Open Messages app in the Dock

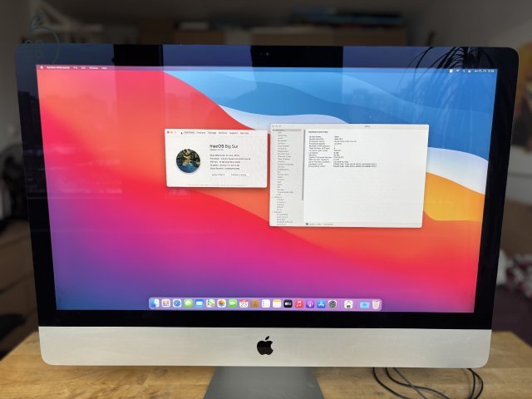tap(188, 303)
